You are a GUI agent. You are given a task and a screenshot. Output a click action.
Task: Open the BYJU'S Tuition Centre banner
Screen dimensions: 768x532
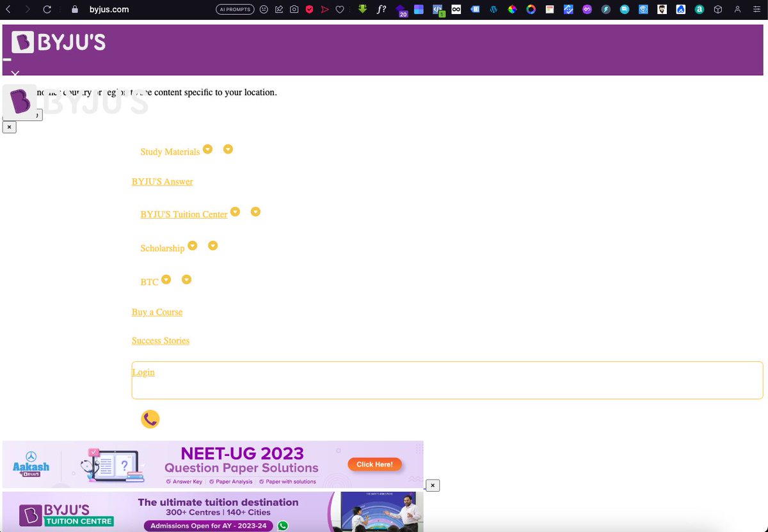click(213, 512)
